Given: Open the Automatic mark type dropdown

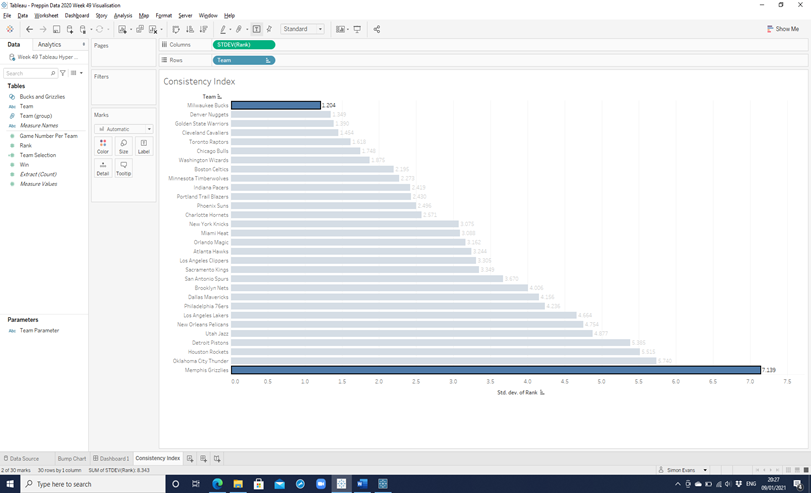Looking at the screenshot, I should (x=124, y=129).
